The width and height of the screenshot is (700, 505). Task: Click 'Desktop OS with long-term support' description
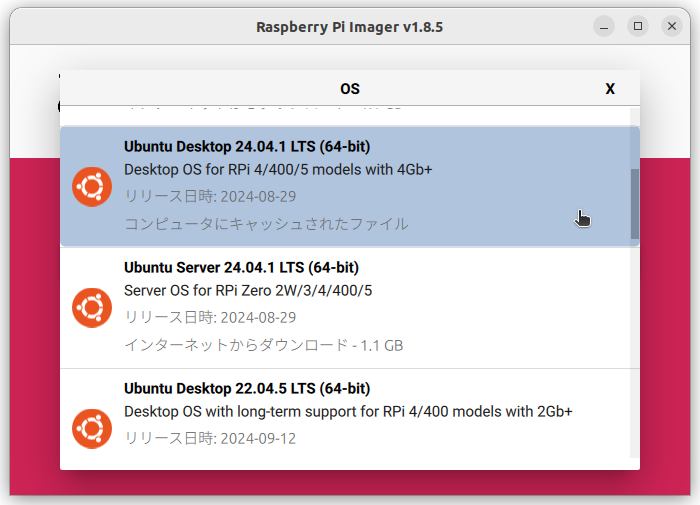click(x=348, y=412)
